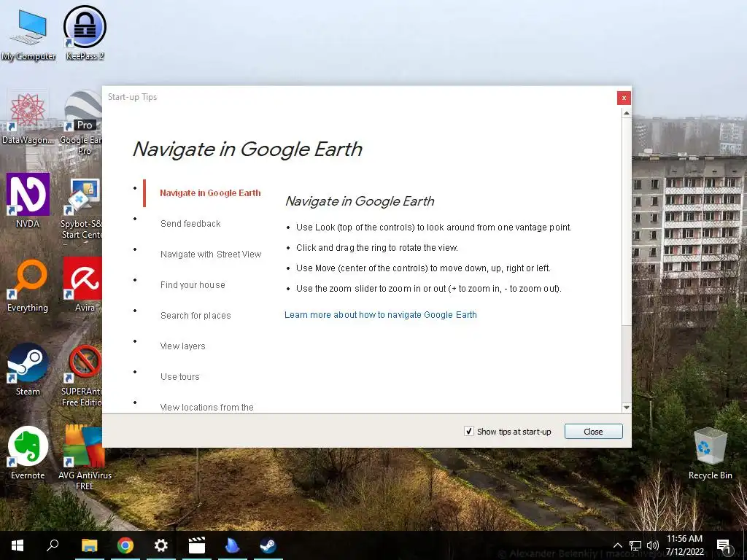
Task: Select the AVG AntiVirus FREE icon
Action: [x=85, y=457]
